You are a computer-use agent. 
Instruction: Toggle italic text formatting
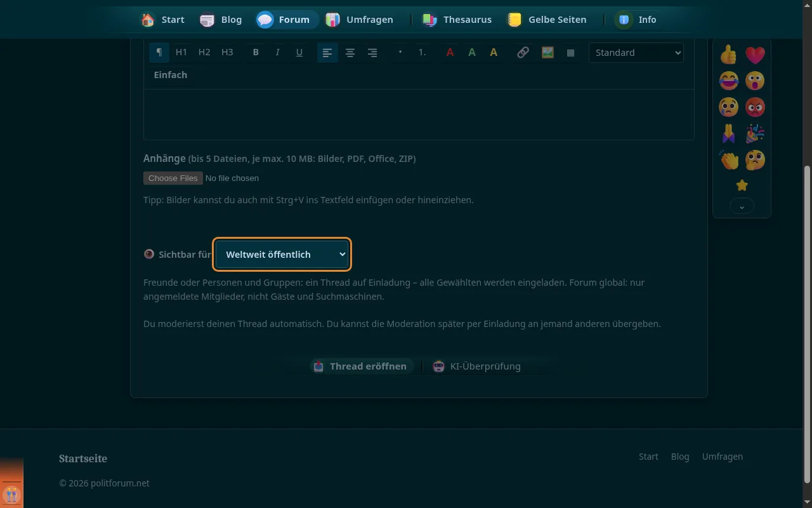pos(277,53)
